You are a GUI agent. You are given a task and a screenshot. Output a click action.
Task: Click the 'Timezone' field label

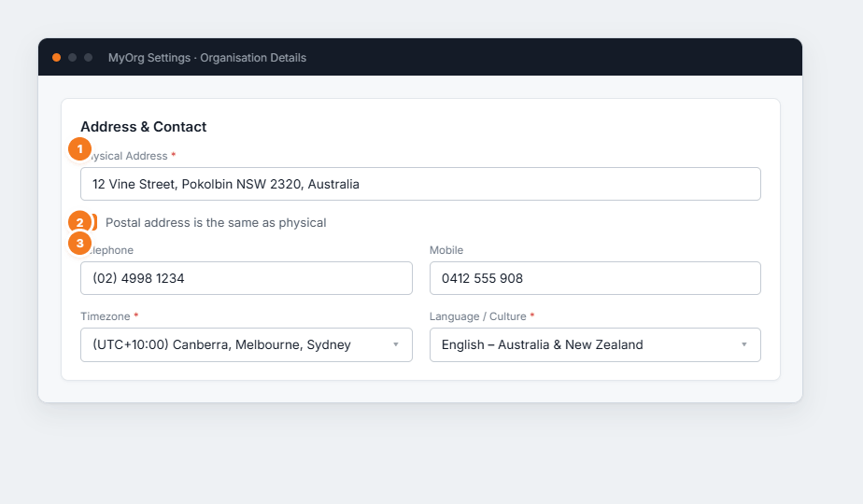click(x=106, y=316)
